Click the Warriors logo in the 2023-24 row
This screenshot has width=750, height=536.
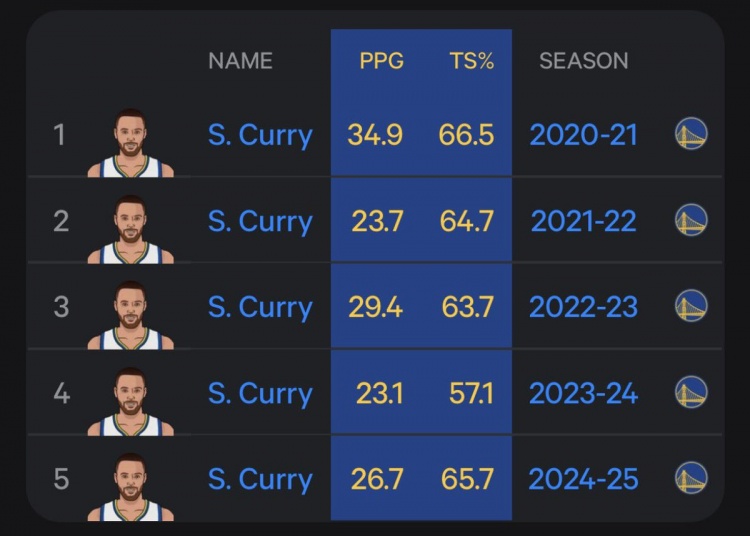pyautogui.click(x=691, y=392)
